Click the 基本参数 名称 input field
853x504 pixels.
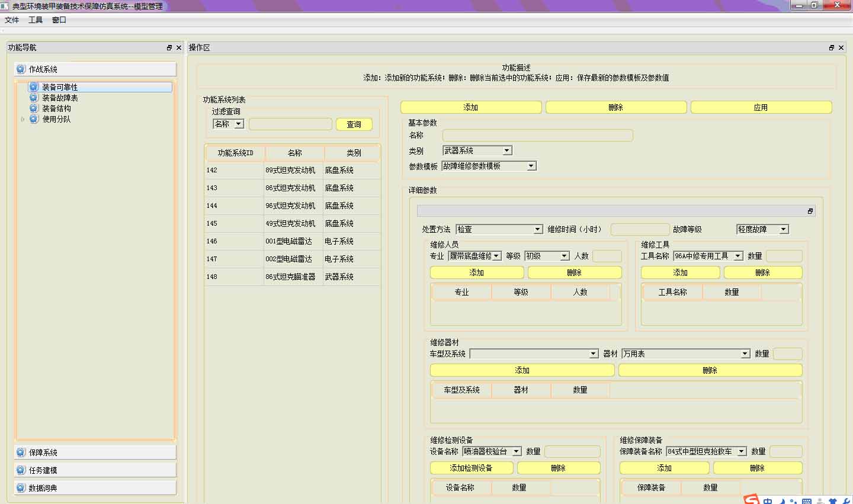538,135
